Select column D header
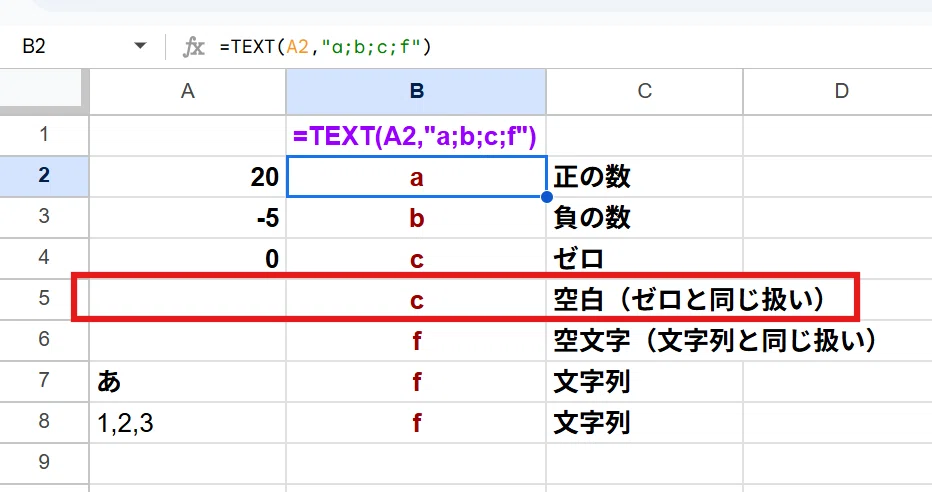 tap(838, 92)
